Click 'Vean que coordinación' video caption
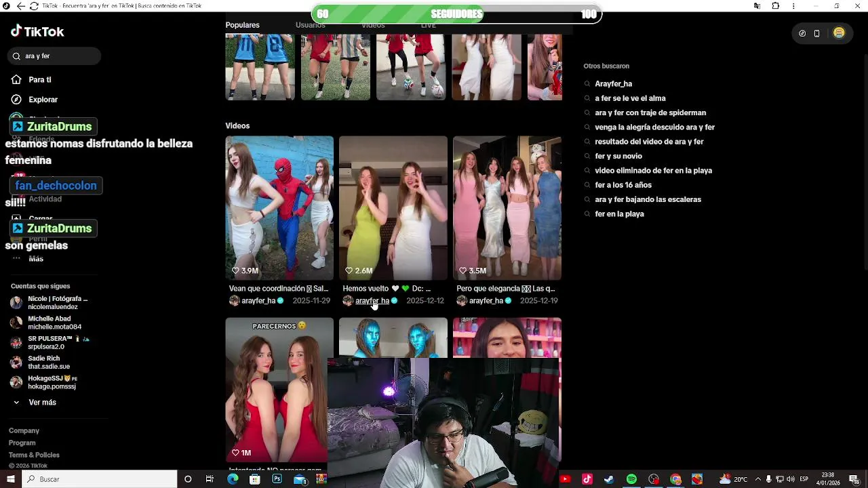This screenshot has width=868, height=488. 278,289
